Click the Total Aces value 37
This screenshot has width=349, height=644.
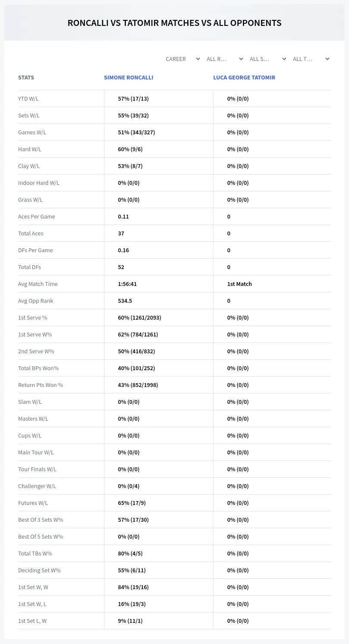coord(121,233)
